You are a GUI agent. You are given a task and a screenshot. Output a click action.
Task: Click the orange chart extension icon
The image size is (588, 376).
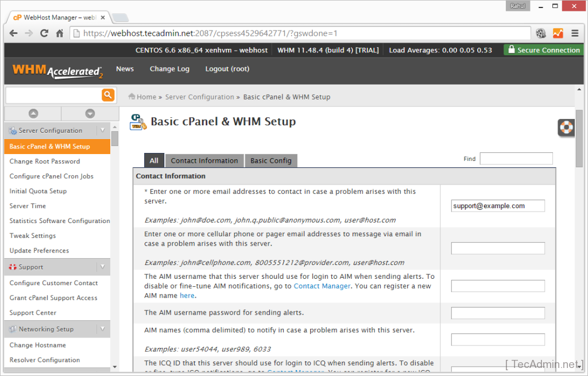558,33
